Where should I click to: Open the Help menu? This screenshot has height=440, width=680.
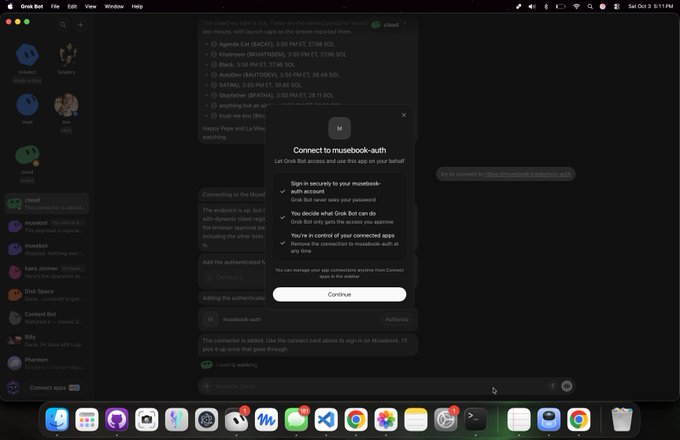[137, 7]
